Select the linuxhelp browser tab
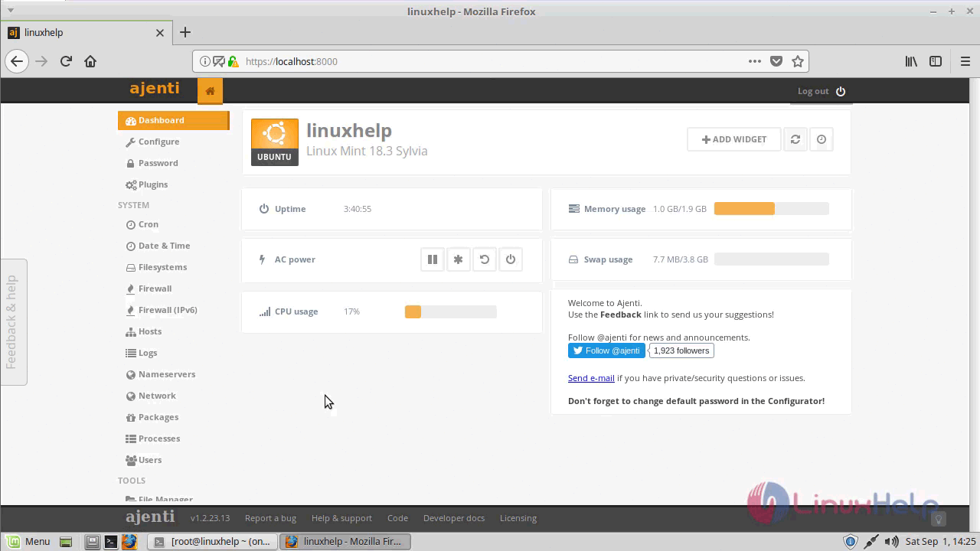The width and height of the screenshot is (980, 551). (86, 33)
